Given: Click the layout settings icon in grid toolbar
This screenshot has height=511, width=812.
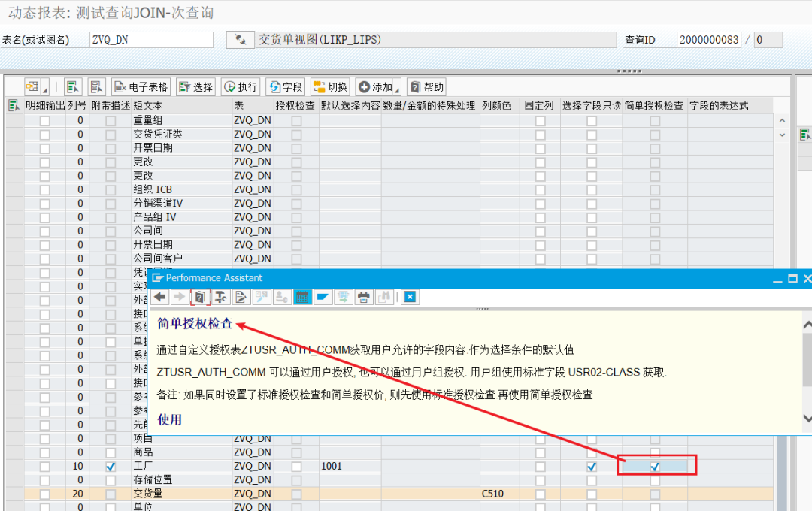Looking at the screenshot, I should [32, 87].
